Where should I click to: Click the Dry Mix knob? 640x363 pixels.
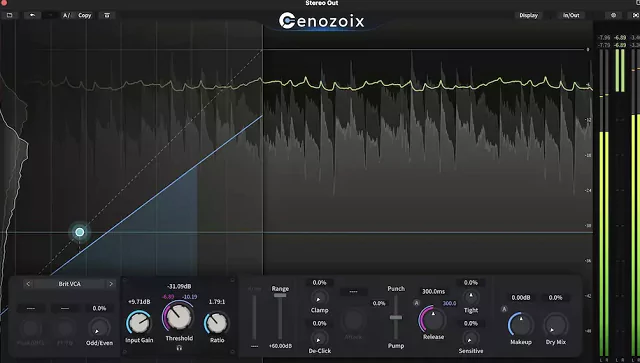click(x=556, y=325)
